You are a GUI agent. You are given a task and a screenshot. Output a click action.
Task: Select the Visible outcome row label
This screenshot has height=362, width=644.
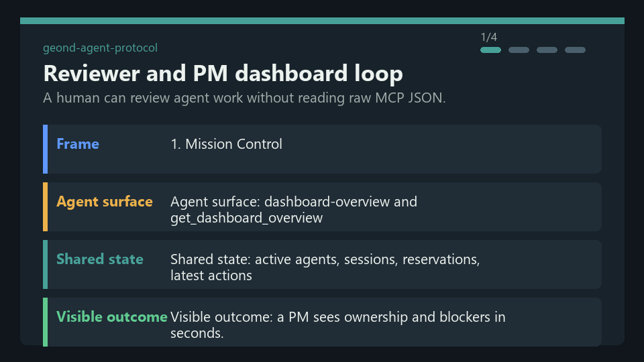point(112,317)
